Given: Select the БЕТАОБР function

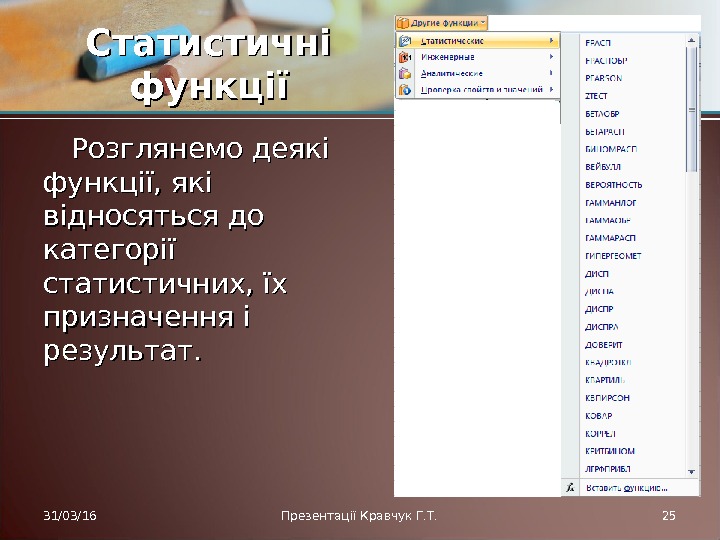Looking at the screenshot, I should [x=602, y=114].
